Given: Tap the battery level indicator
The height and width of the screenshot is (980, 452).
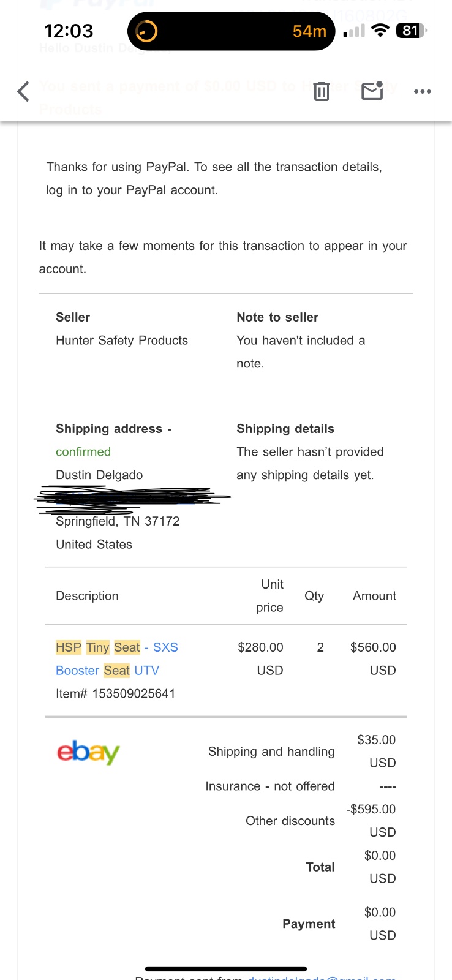Looking at the screenshot, I should 411,31.
